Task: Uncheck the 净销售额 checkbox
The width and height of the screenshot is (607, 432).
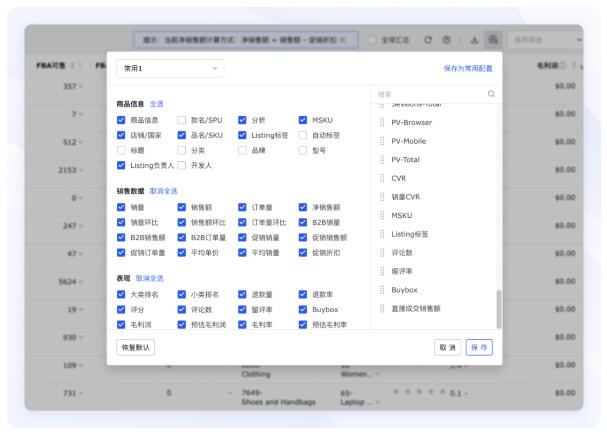Action: pos(303,207)
